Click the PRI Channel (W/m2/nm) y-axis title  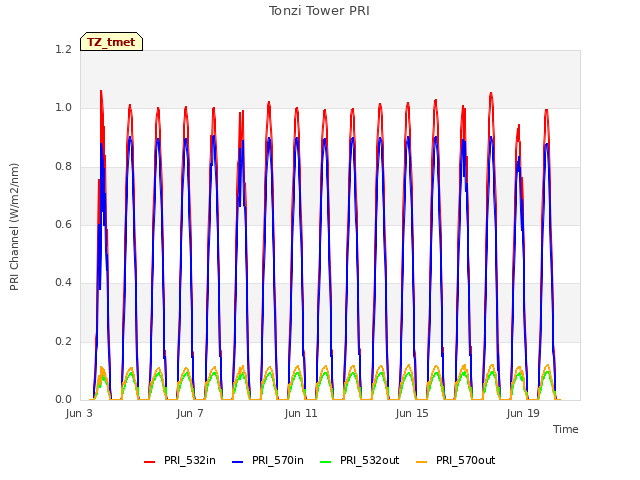click(x=14, y=227)
